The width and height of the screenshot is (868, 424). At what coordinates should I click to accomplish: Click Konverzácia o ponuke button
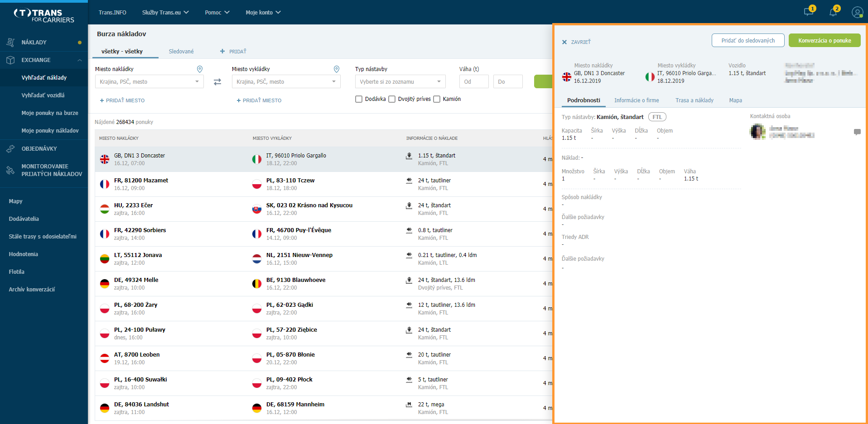825,40
